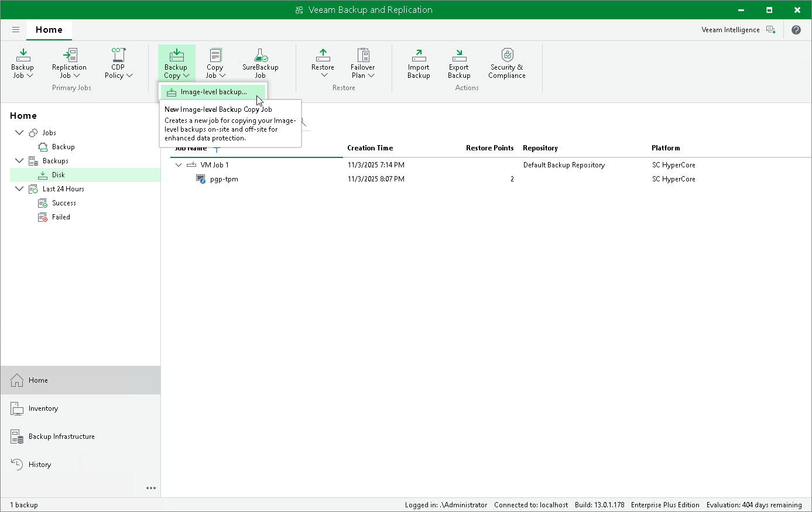Screen dimensions: 812x512
Task: Sort by the Platform column header
Action: (666, 148)
